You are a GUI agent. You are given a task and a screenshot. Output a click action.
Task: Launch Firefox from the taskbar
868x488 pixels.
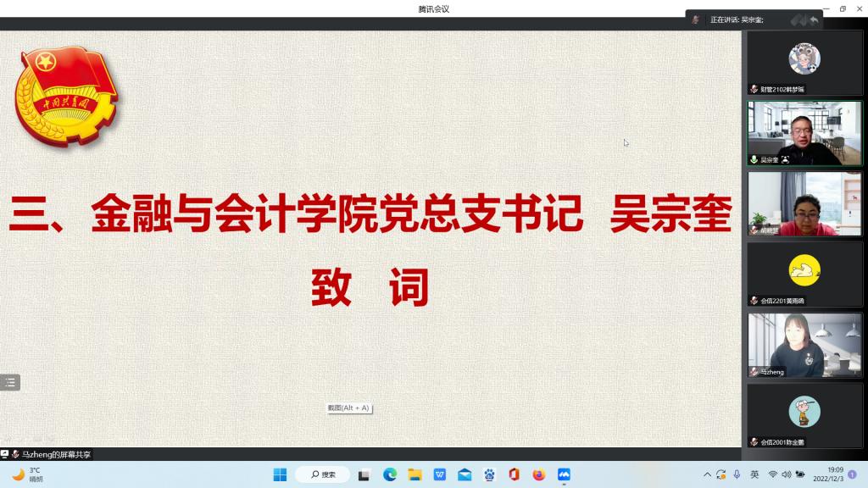(539, 474)
